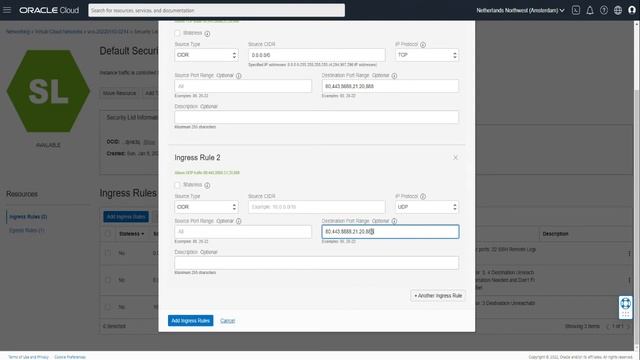
Task: Click the Add Ingress Rules submit button
Action: point(191,320)
